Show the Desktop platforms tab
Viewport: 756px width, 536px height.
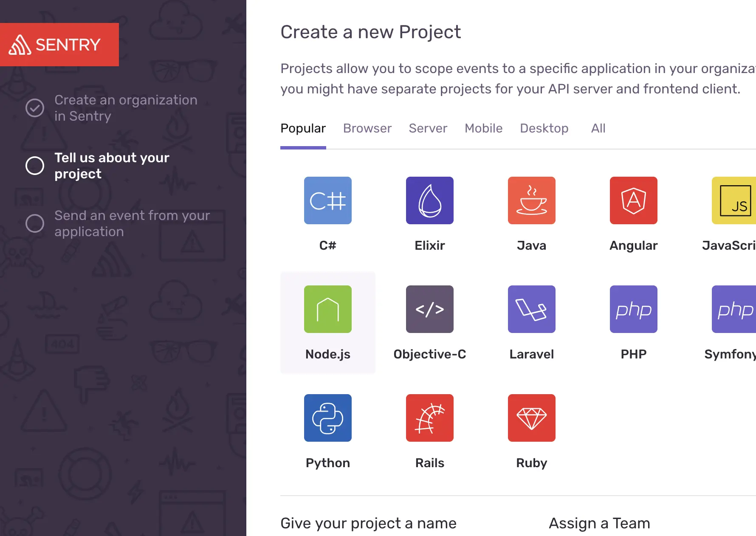pyautogui.click(x=544, y=128)
